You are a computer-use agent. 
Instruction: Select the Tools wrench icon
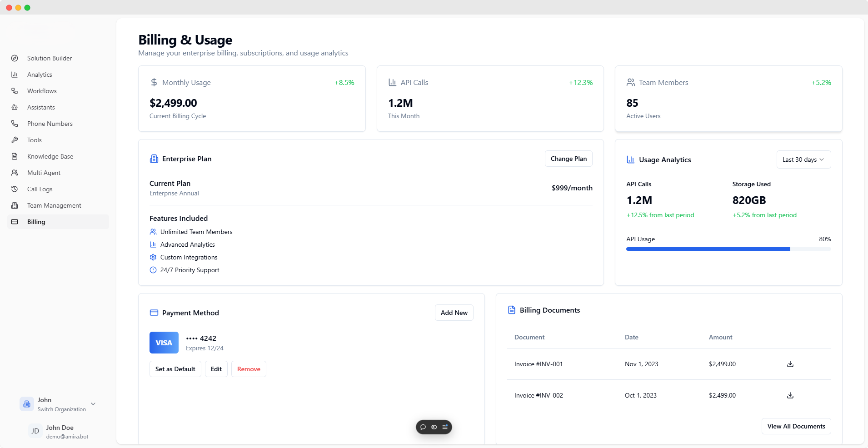coord(15,140)
